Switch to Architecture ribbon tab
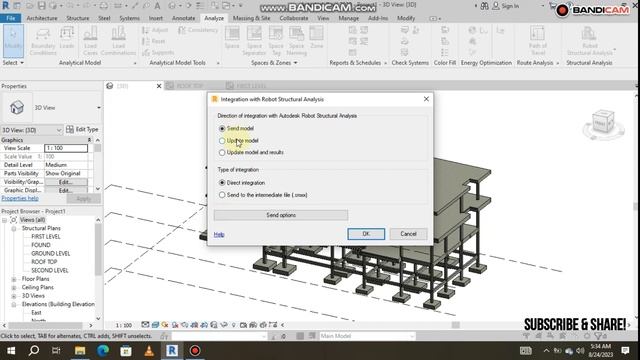 click(x=42, y=18)
